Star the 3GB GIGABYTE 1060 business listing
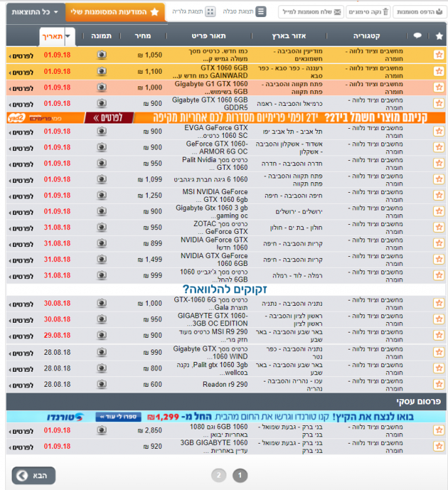Screen dimensions: 448x490 [x=439, y=446]
